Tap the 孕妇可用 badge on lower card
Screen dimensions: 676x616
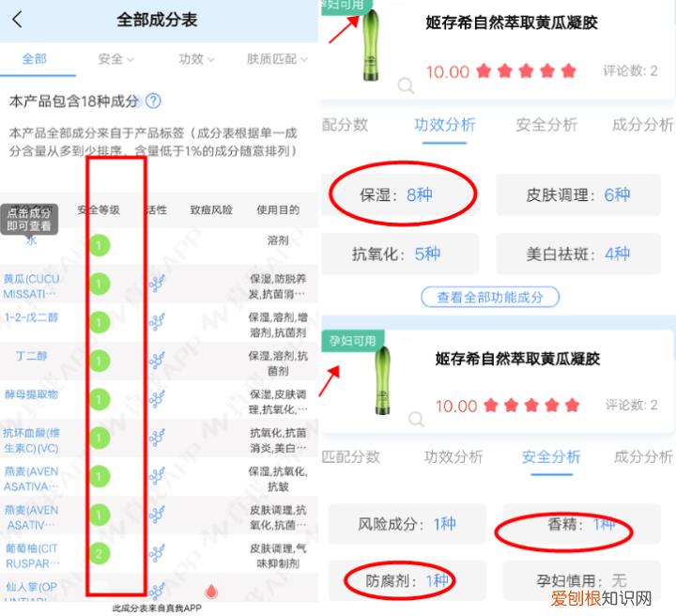353,341
